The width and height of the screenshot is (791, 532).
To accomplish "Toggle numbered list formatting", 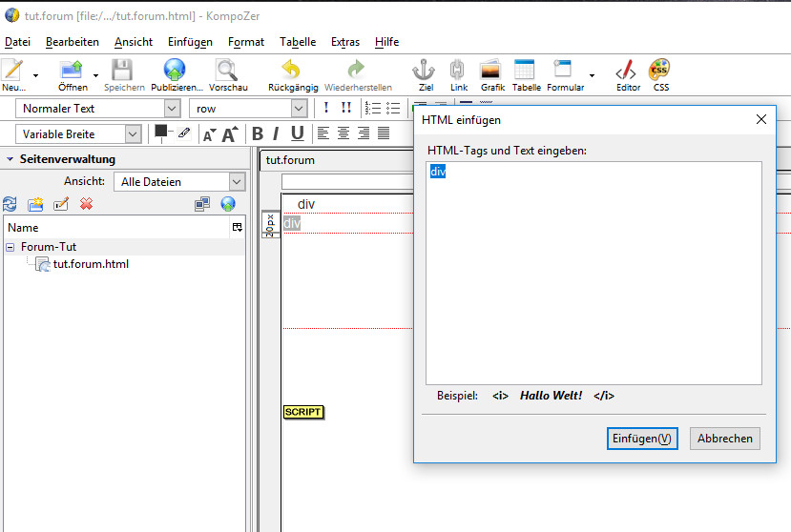I will pos(373,108).
